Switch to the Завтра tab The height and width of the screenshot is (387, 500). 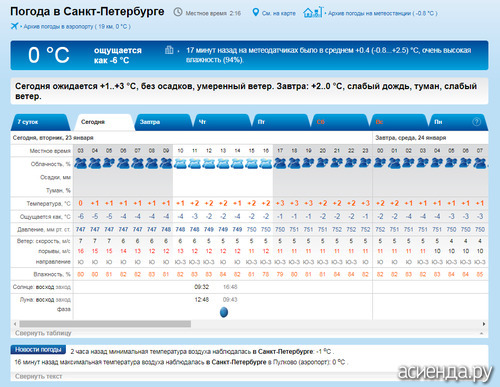pyautogui.click(x=163, y=122)
